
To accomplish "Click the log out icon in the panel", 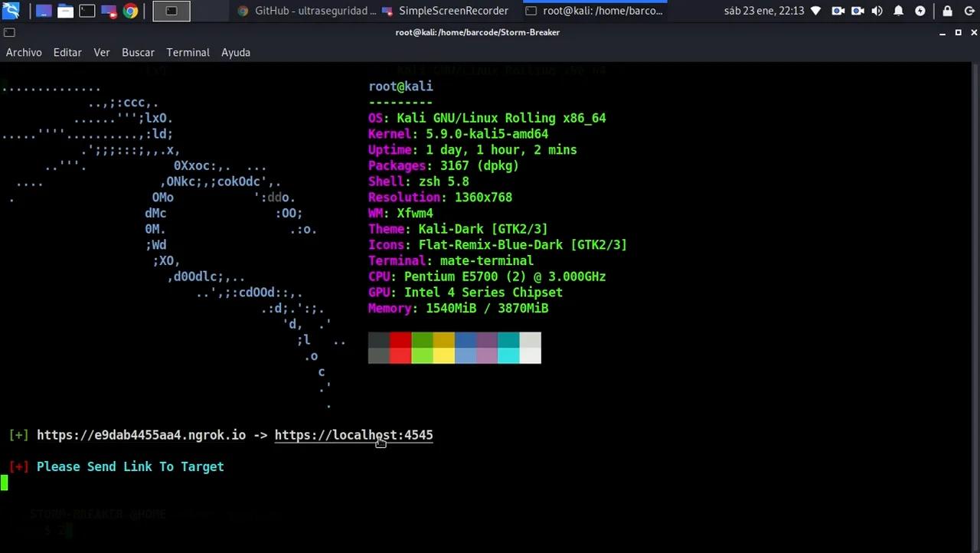I will 969,11.
